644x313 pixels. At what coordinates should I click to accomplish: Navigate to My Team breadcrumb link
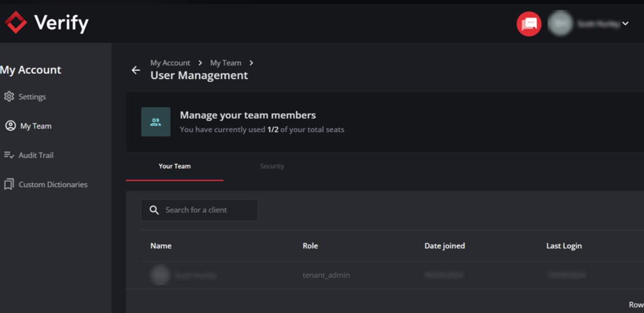coord(225,63)
